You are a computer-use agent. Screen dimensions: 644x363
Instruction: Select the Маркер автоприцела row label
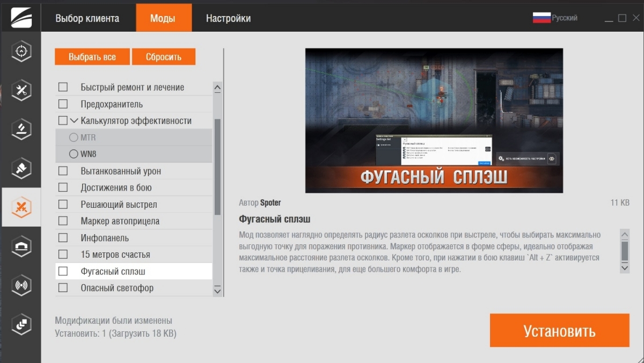coord(120,221)
